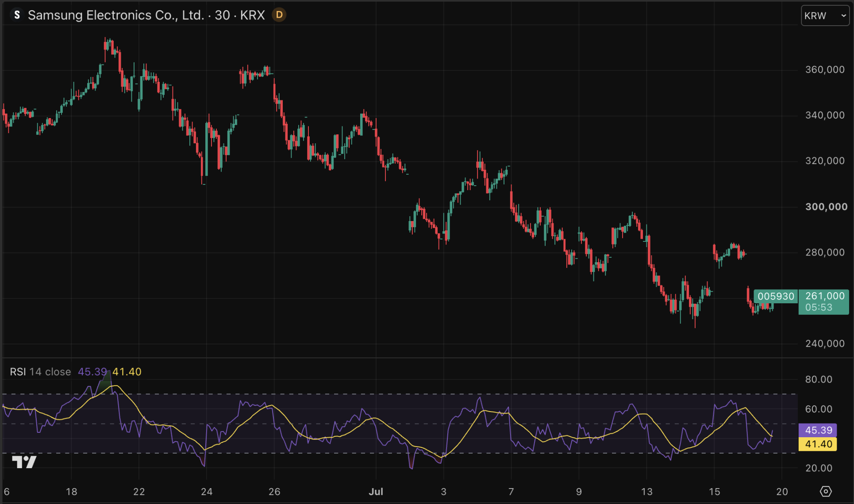Click date 24 on the time axis
Viewport: 854px width, 504px height.
pos(207,492)
